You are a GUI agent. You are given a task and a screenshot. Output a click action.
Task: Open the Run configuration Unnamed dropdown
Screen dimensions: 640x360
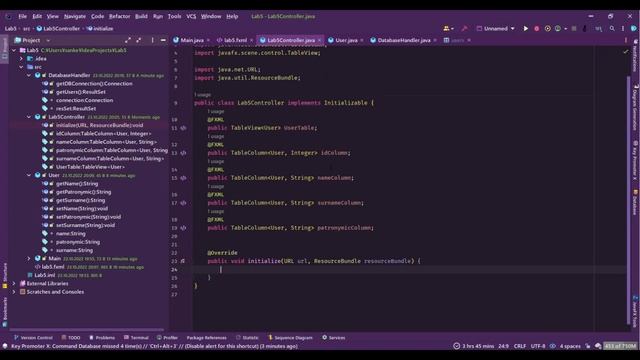point(496,29)
